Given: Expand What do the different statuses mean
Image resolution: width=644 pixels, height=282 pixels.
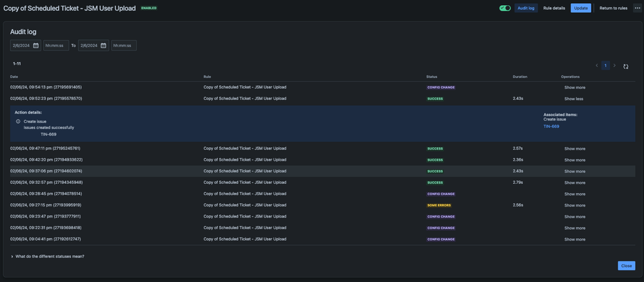Looking at the screenshot, I should (x=48, y=257).
